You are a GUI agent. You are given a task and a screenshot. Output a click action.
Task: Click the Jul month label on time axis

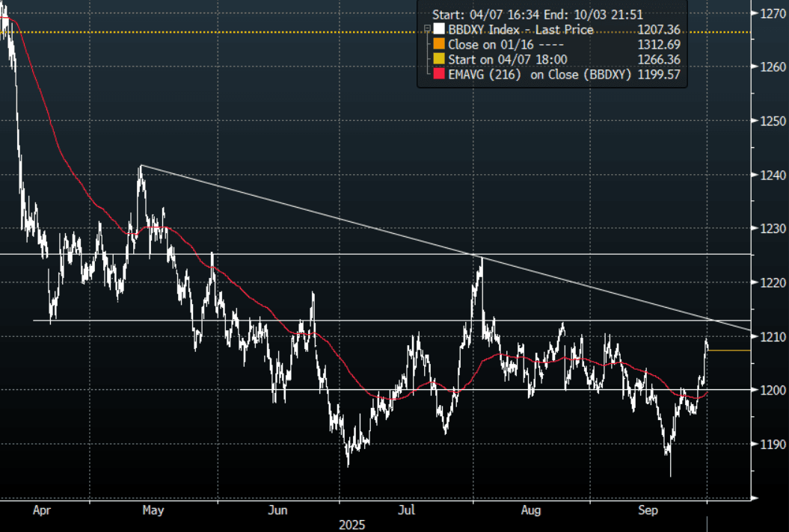(x=407, y=510)
